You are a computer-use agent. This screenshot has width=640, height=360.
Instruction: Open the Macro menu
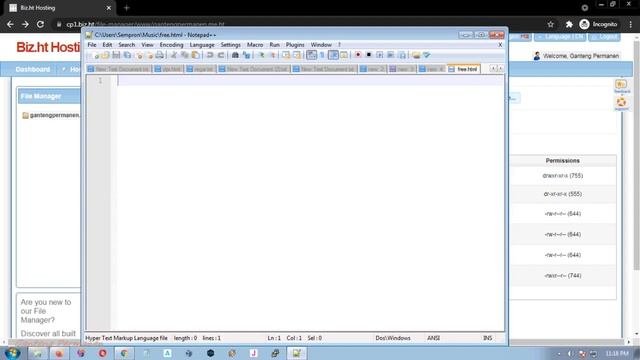[255, 45]
